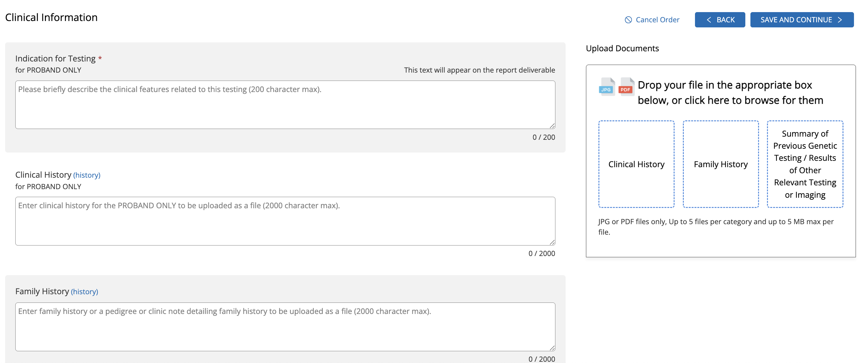Screen dimensions: 868x363
Task: Click the cancel circle icon beside Cancel Order
Action: click(x=628, y=20)
